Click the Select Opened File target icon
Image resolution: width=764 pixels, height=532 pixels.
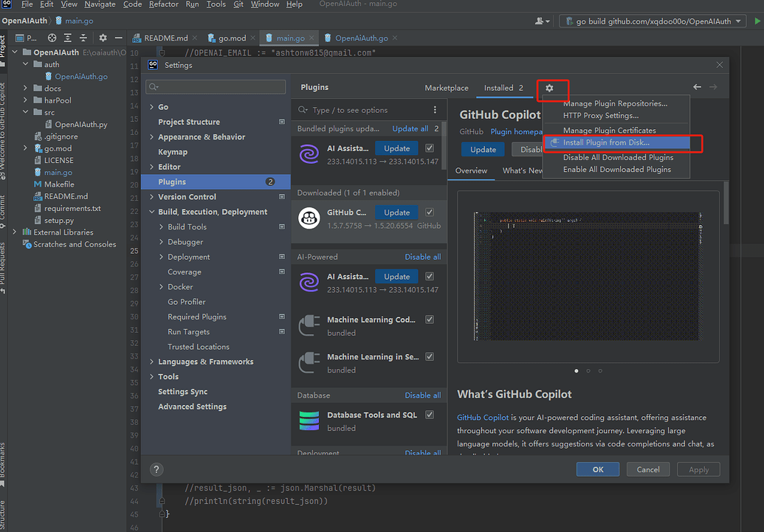[x=52, y=38]
